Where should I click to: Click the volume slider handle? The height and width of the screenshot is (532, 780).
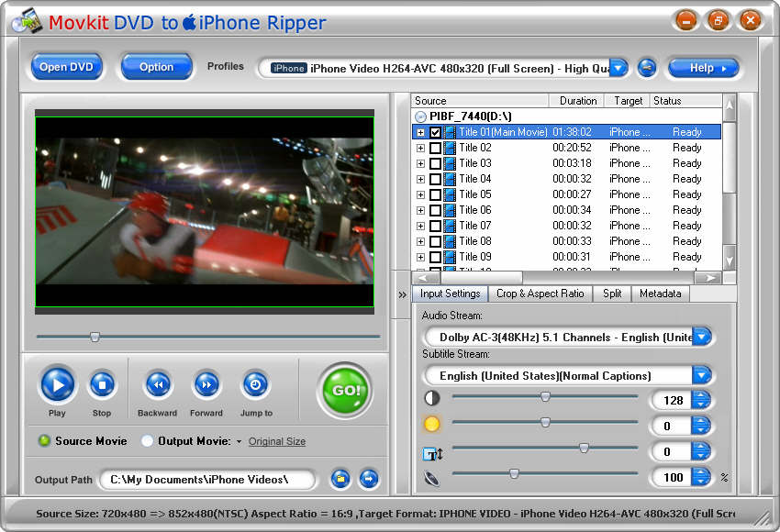[x=514, y=474]
